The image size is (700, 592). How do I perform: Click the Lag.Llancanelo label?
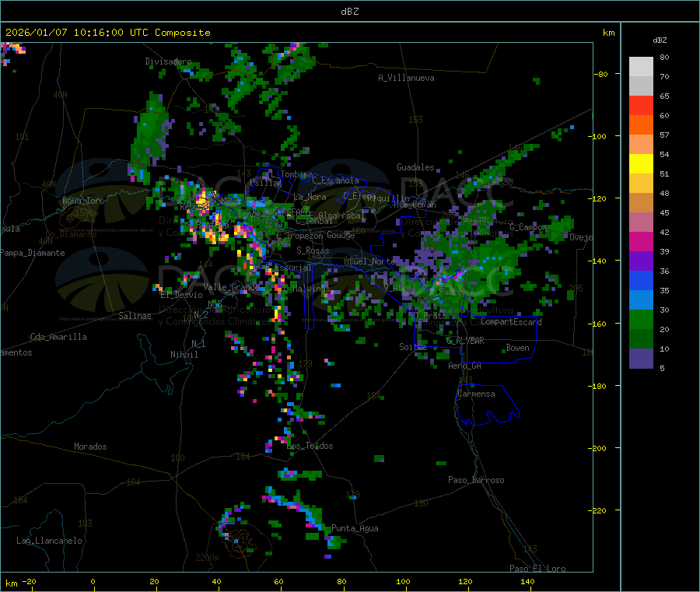[50, 541]
